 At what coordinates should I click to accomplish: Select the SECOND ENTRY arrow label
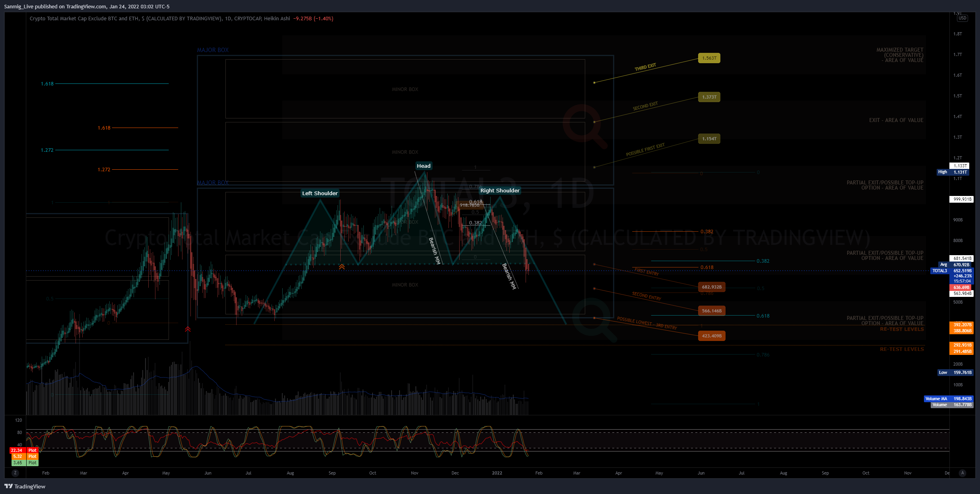(x=647, y=296)
